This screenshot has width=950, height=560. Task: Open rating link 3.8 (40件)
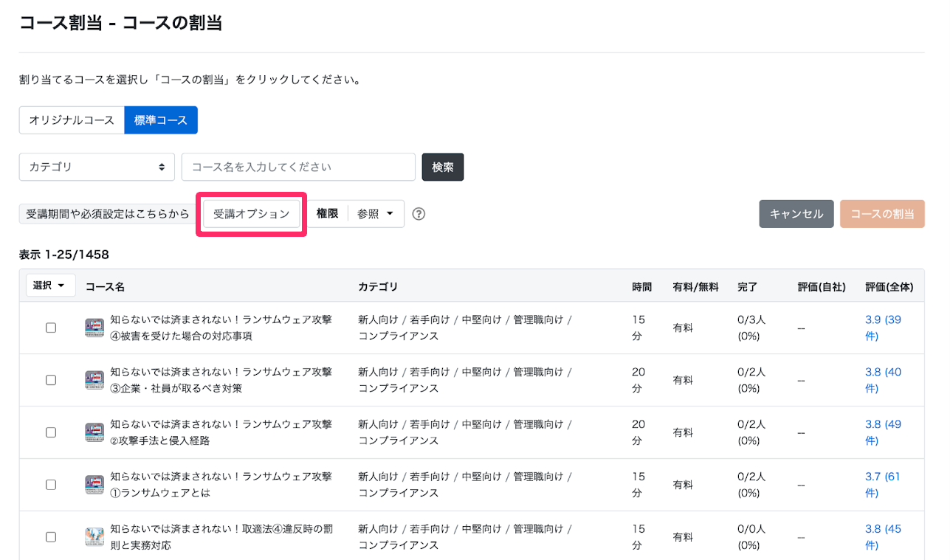coord(883,380)
